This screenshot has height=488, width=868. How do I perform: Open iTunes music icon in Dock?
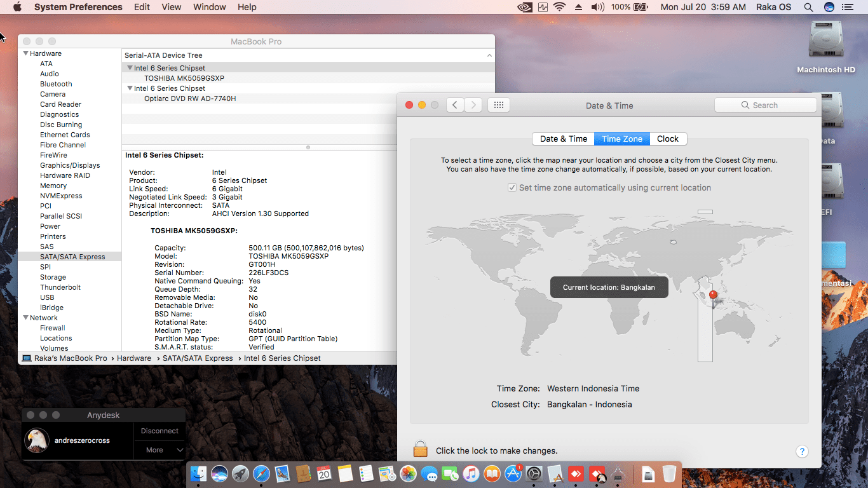[x=471, y=473]
